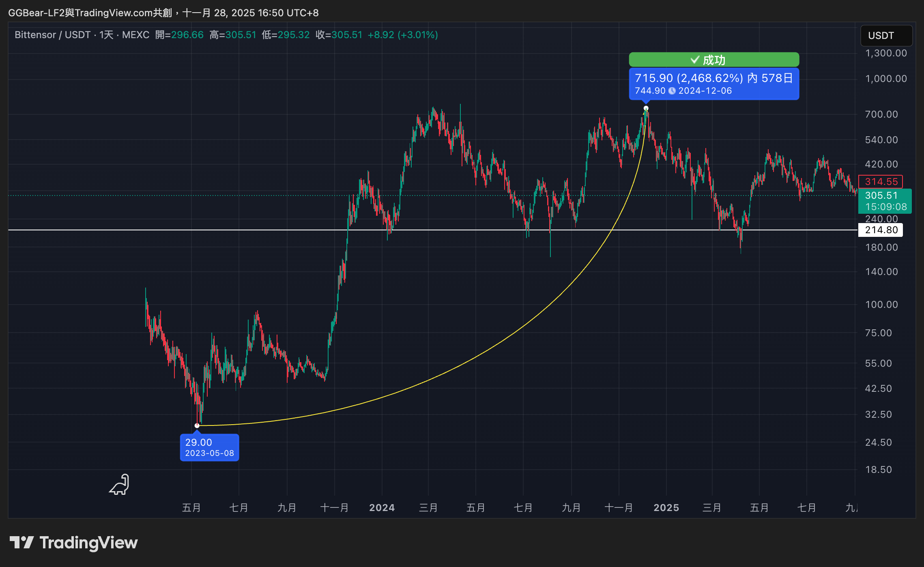Click the 214.80 horizontal line price tag
Image resolution: width=924 pixels, height=567 pixels.
tap(881, 230)
